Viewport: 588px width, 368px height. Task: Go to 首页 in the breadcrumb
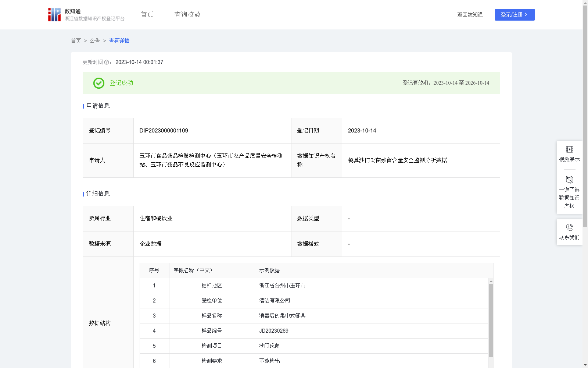click(76, 41)
